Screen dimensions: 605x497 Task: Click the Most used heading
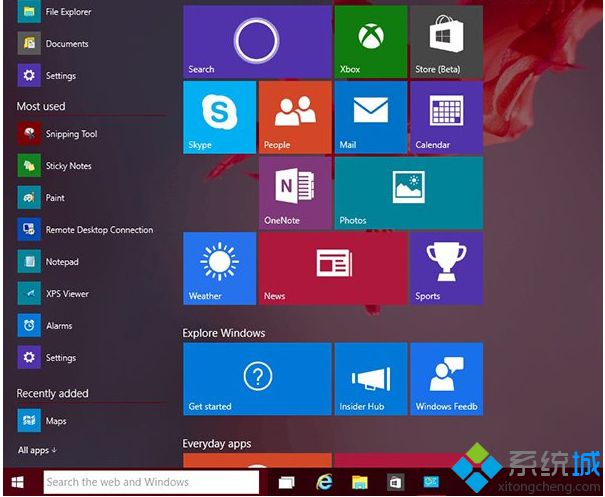[x=41, y=106]
